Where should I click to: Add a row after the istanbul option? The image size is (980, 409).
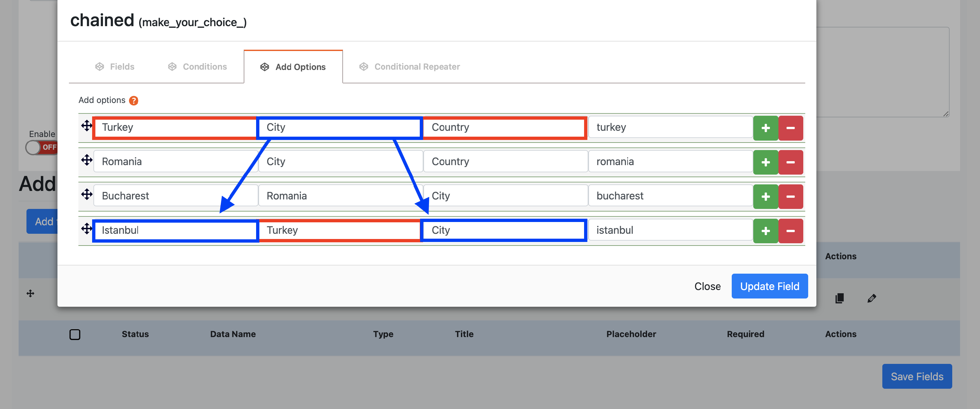[x=765, y=231]
